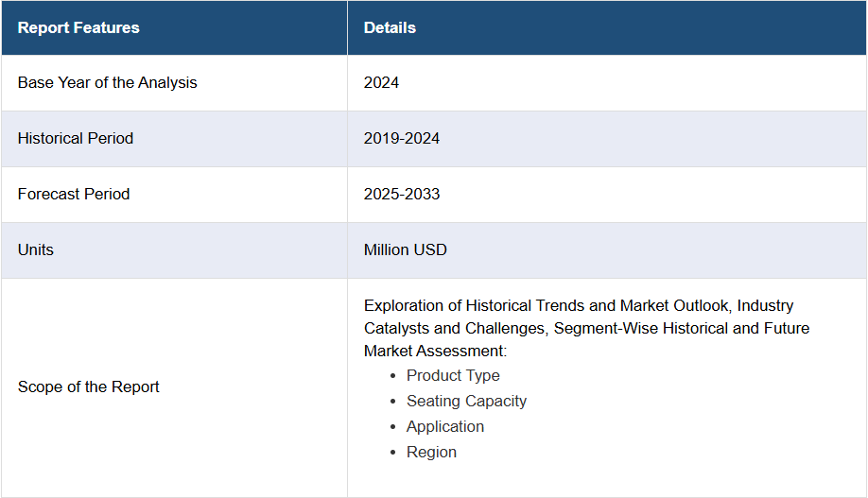Click the Seating Capacity list item
The image size is (868, 498).
[x=466, y=401]
